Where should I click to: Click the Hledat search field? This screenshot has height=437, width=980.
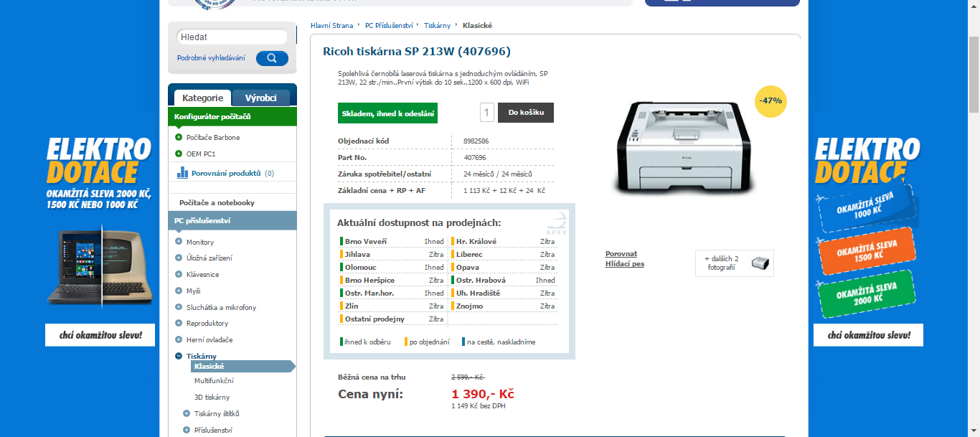point(232,37)
